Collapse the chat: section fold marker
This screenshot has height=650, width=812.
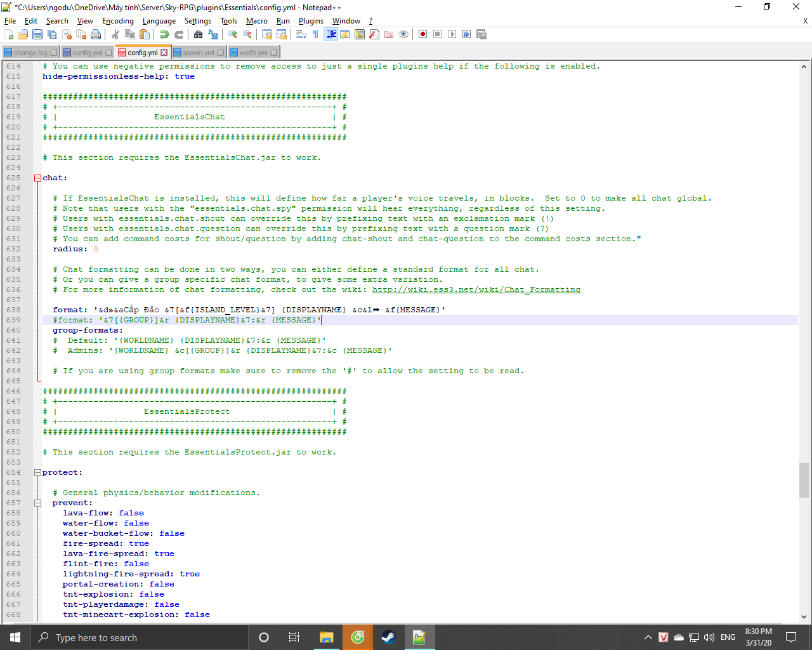point(37,178)
